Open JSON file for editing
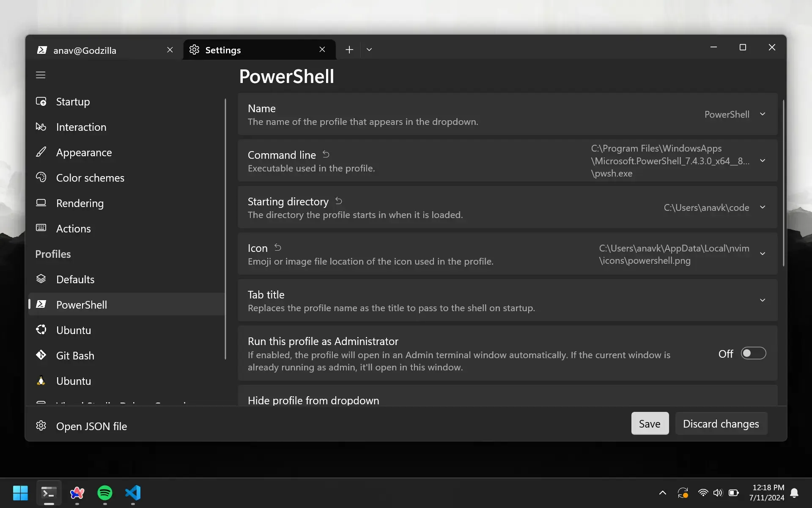 [x=91, y=426]
